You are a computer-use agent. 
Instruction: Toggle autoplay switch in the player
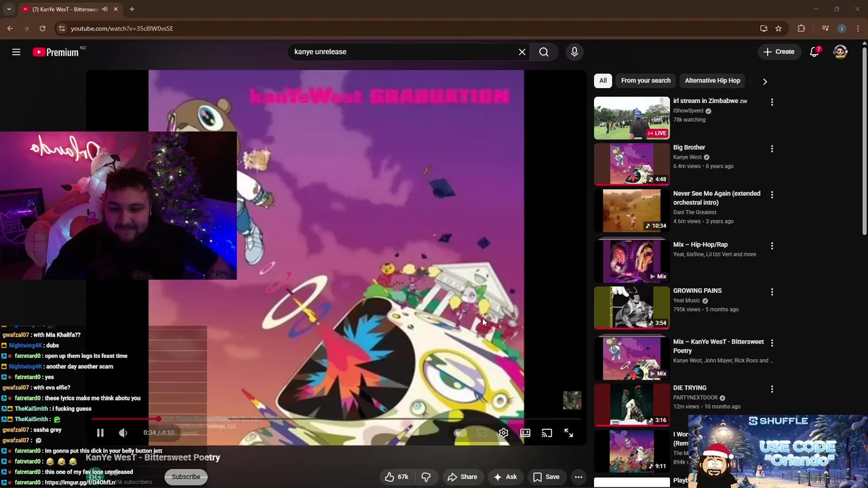[459, 433]
